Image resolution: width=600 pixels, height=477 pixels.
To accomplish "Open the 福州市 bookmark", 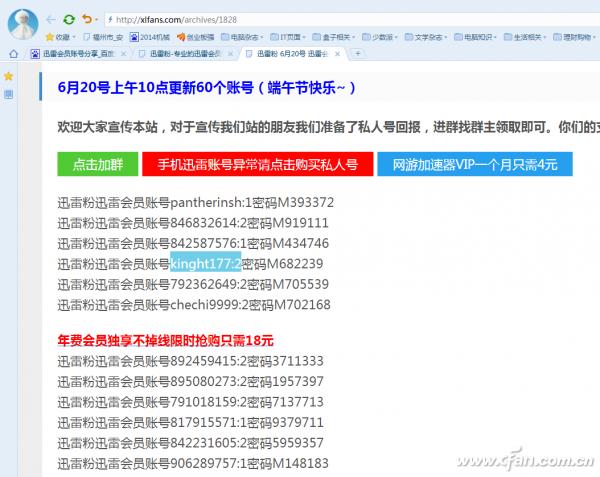I will click(103, 37).
